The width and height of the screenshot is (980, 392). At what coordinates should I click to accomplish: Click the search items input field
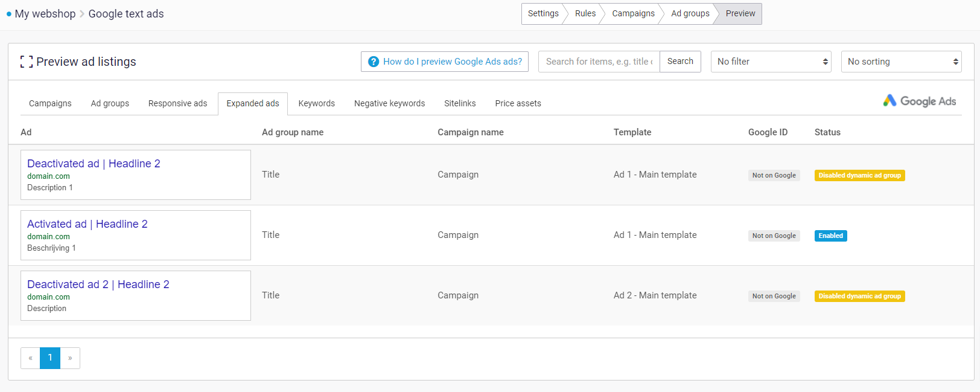(x=599, y=62)
